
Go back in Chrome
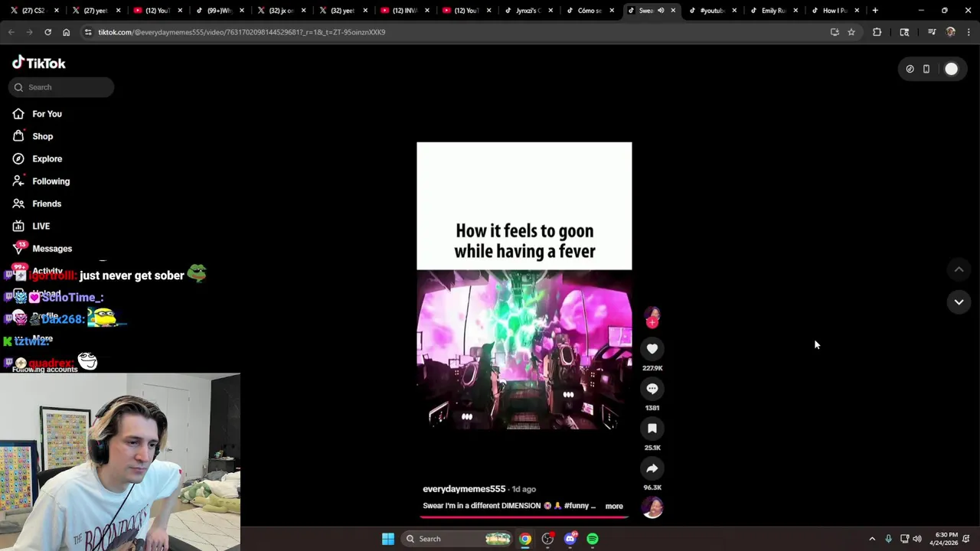point(11,32)
